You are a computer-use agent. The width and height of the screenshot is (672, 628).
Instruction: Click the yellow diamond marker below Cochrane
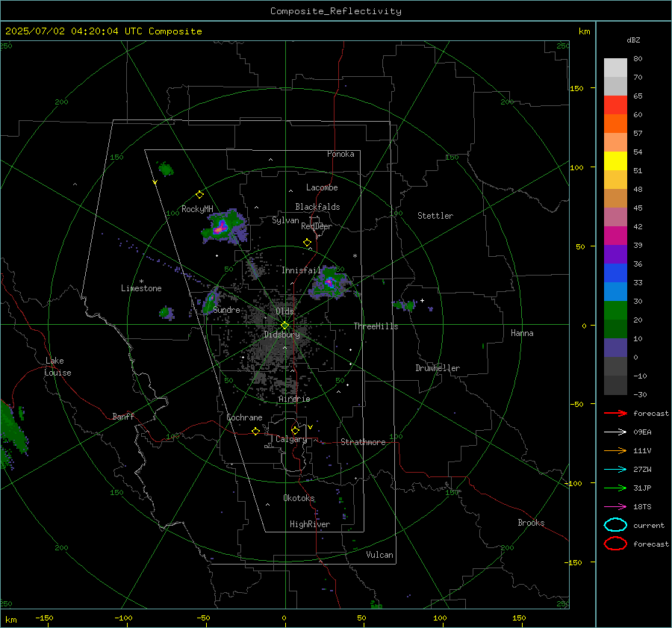pos(255,432)
